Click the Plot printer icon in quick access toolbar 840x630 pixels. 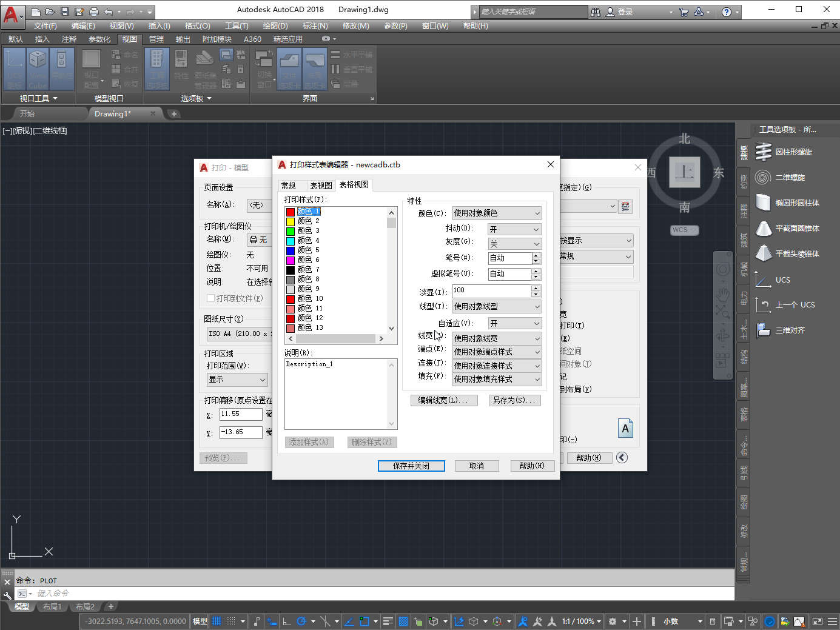coord(94,12)
